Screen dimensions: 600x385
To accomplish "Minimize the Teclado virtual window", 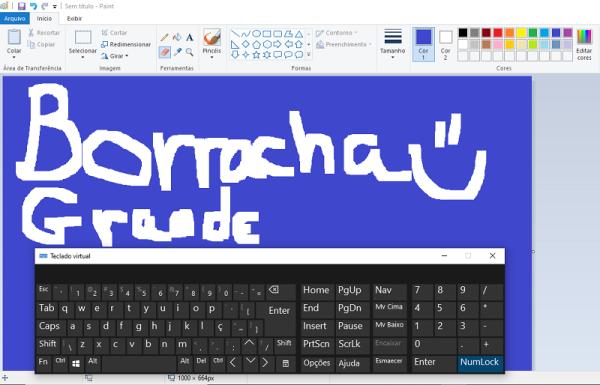I will pyautogui.click(x=444, y=256).
